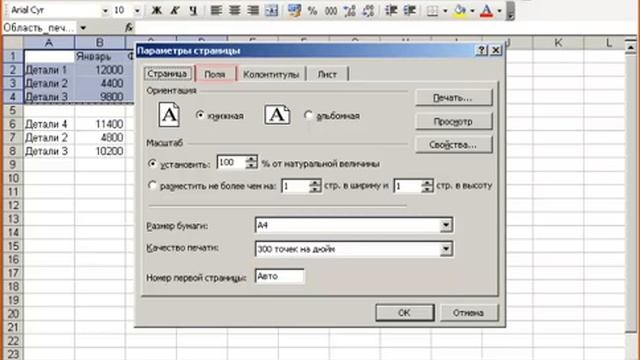Increase decimal places
This screenshot has height=360, width=640.
pyautogui.click(x=350, y=10)
